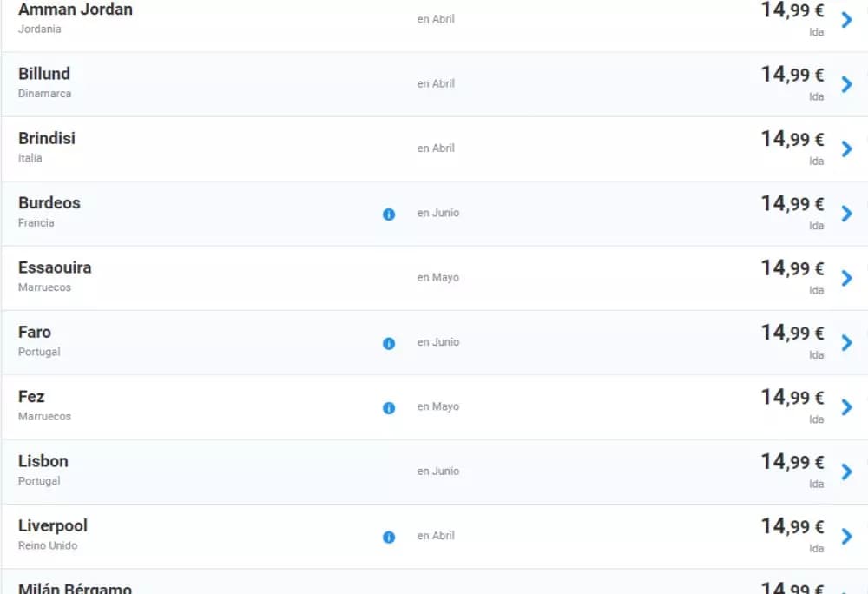This screenshot has height=594, width=868.
Task: Select the chevron next to Lisbon price
Action: pos(846,472)
